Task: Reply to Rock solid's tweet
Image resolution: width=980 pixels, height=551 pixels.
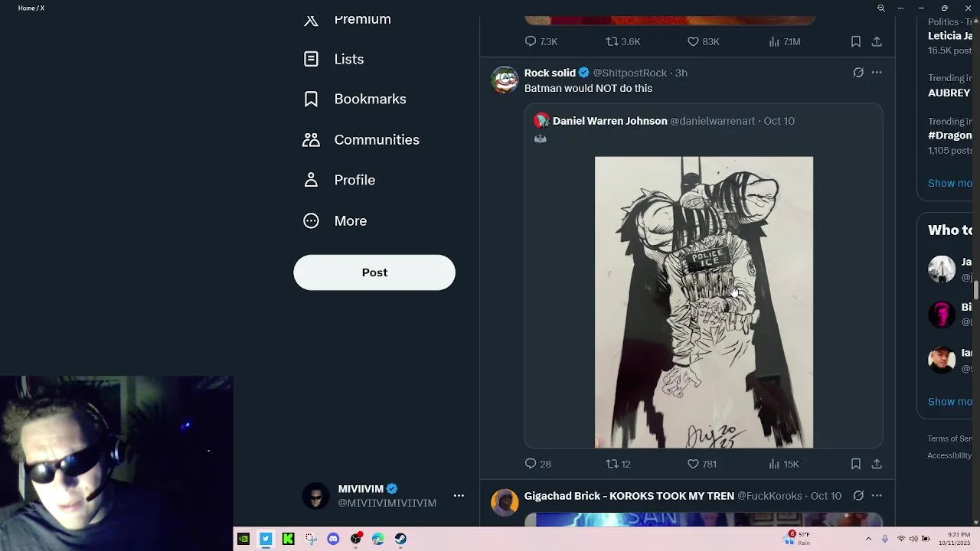Action: [x=537, y=464]
